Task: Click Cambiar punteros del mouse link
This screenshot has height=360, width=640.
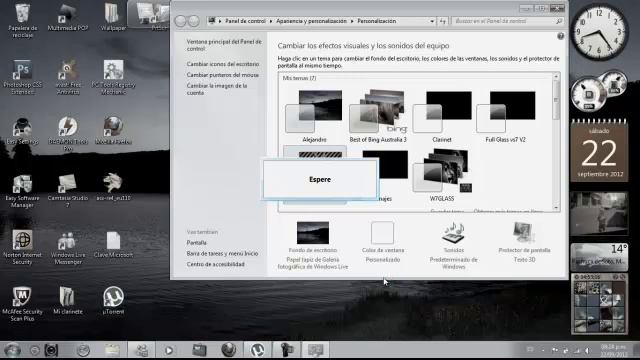Action: 223,75
